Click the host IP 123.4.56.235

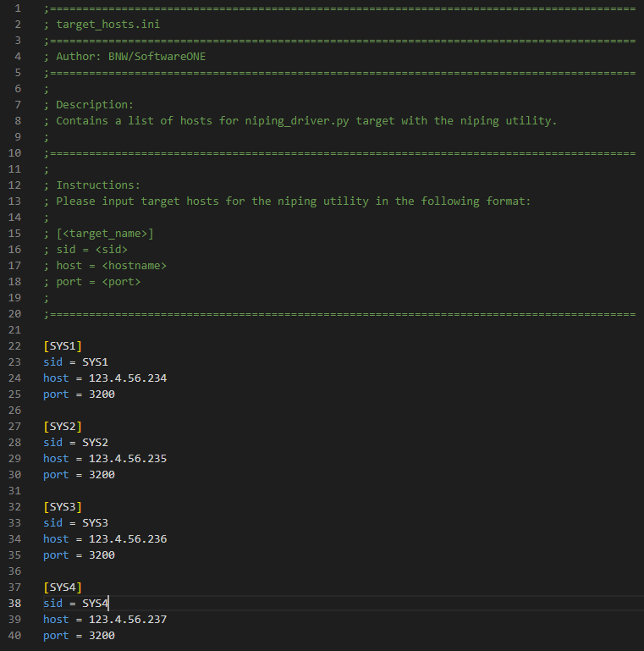[x=127, y=458]
